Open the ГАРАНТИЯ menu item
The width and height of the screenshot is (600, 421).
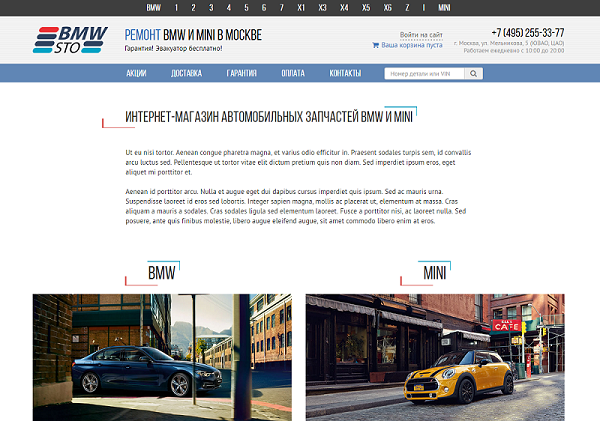pos(241,73)
